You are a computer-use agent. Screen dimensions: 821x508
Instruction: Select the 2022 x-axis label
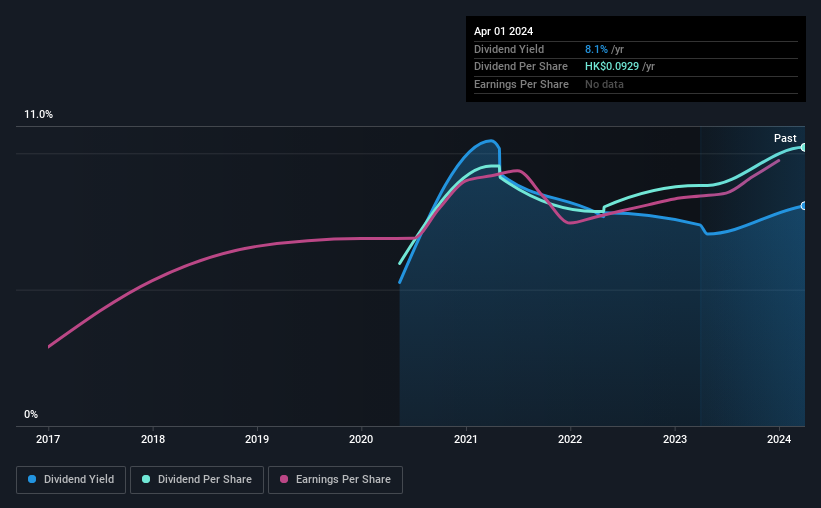pyautogui.click(x=570, y=439)
